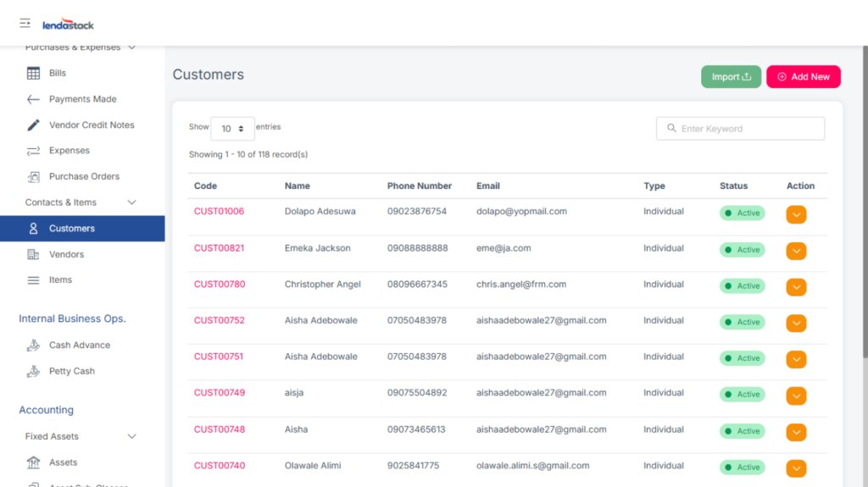Click the Add New customer button
Viewport: 868px width, 487px height.
click(x=803, y=77)
